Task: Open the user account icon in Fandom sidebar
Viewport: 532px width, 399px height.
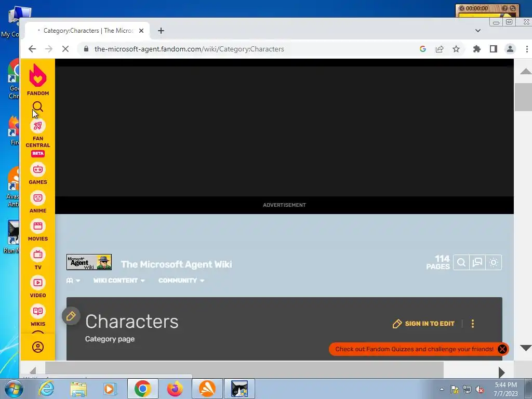Action: 37,347
